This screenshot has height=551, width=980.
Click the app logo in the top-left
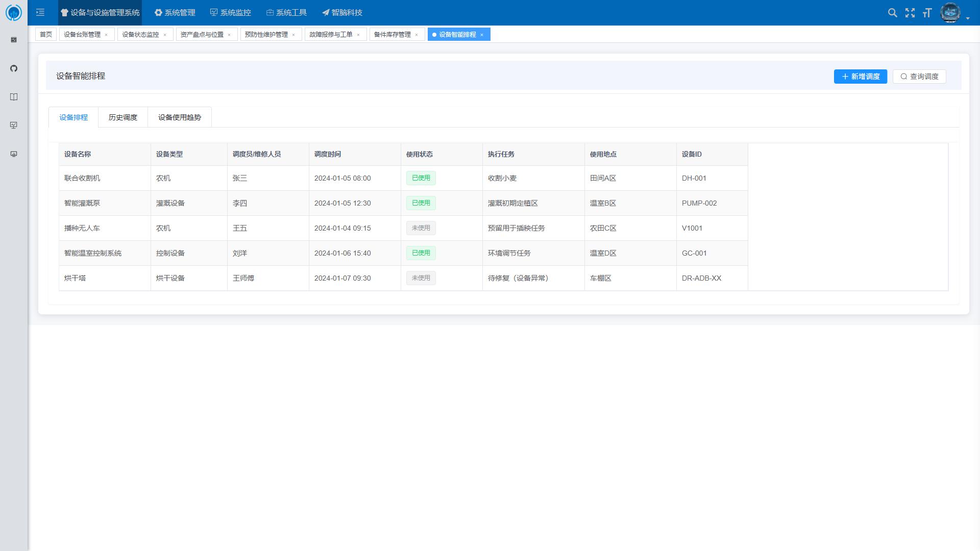point(14,12)
